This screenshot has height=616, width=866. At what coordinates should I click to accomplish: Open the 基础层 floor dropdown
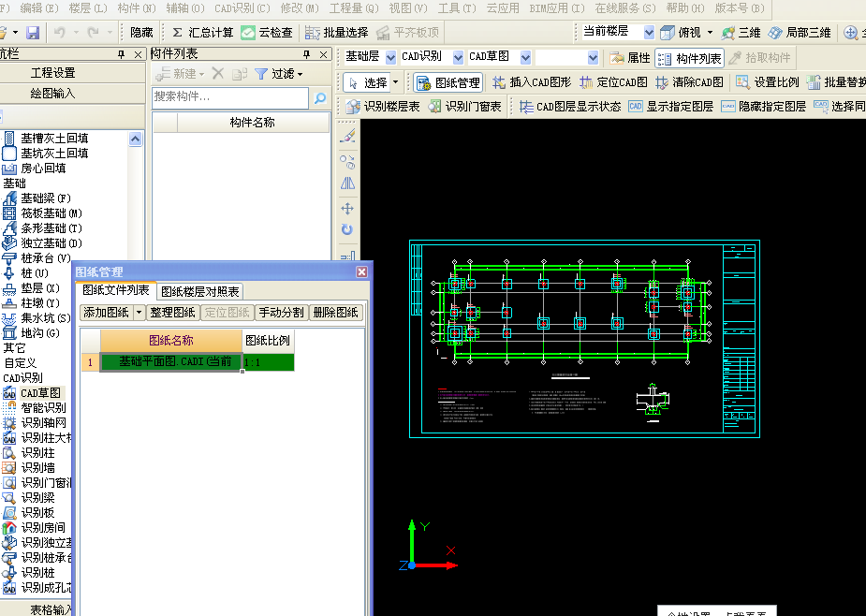pos(390,57)
